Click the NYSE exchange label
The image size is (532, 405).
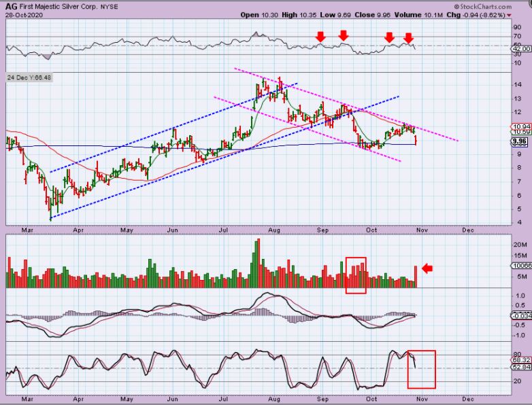[110, 7]
